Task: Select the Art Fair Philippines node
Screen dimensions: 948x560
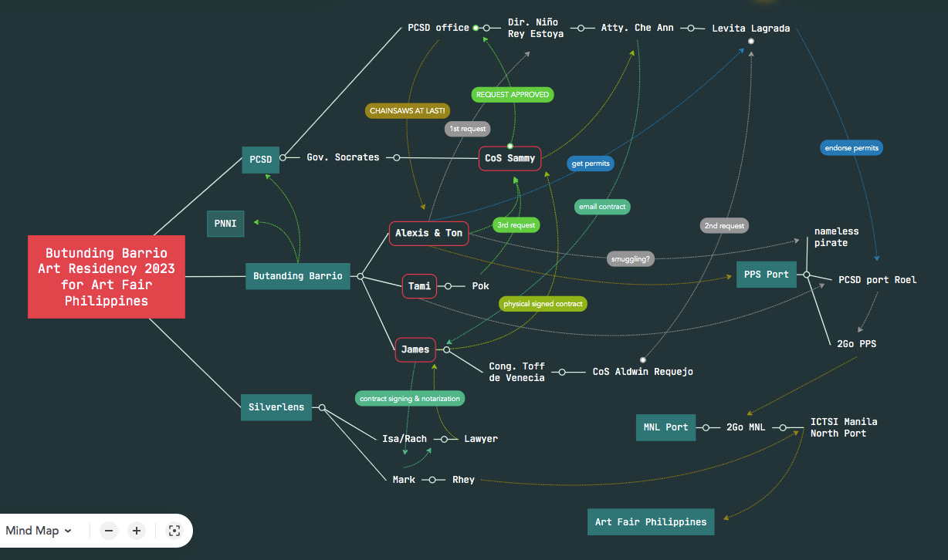Action: pos(650,522)
